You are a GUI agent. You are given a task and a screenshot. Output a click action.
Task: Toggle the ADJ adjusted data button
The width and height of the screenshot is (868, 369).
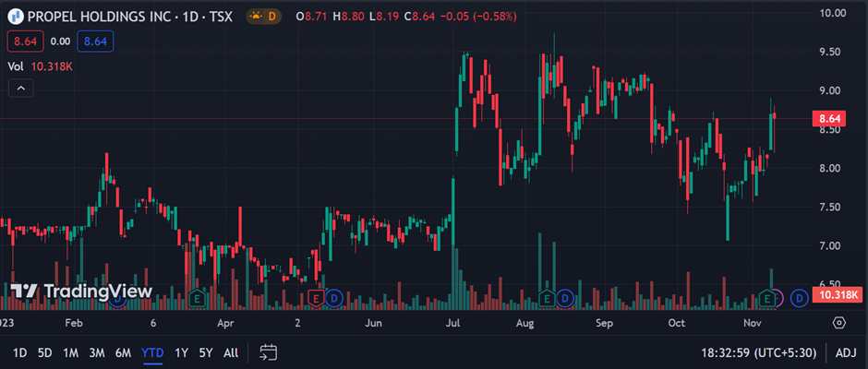[846, 352]
